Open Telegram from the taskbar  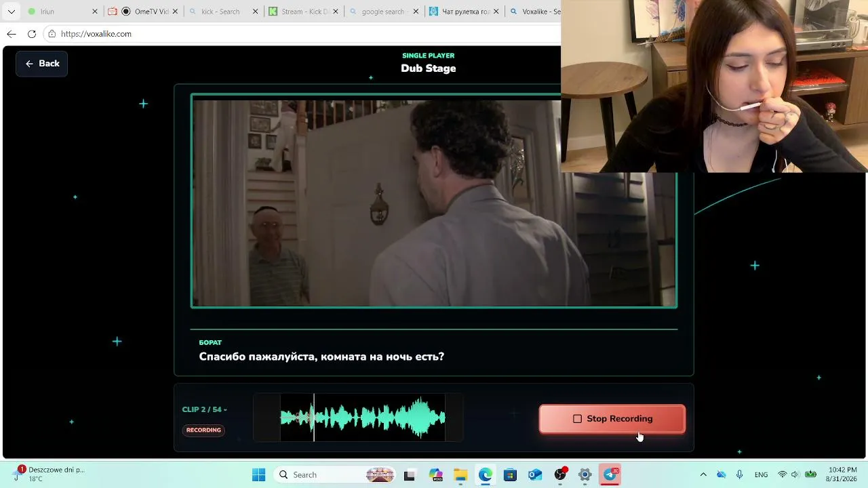pyautogui.click(x=610, y=475)
